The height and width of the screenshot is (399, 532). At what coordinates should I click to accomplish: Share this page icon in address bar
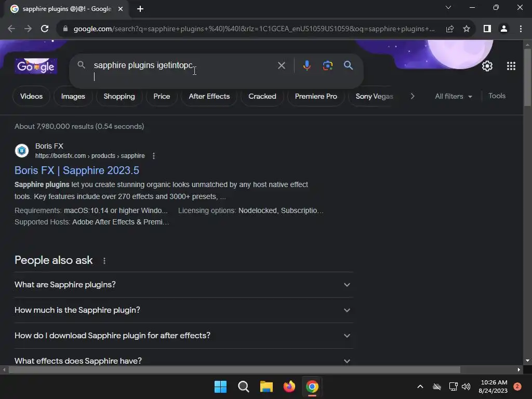pos(450,29)
